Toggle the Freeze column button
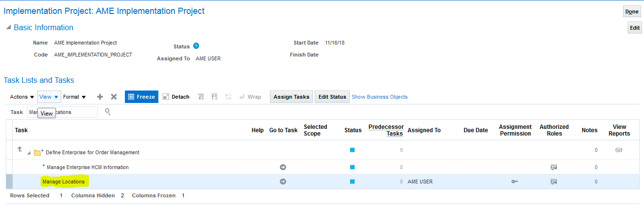This screenshot has height=205, width=644. point(141,97)
